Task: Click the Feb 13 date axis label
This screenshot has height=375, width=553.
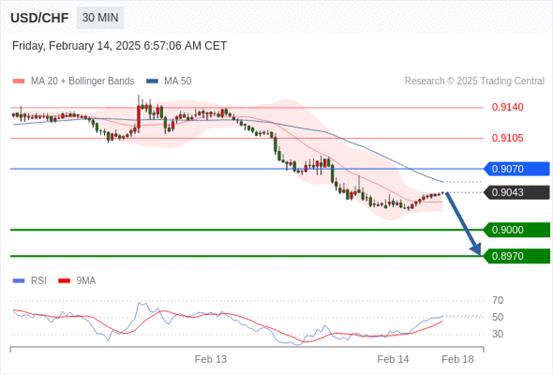Action: tap(211, 359)
